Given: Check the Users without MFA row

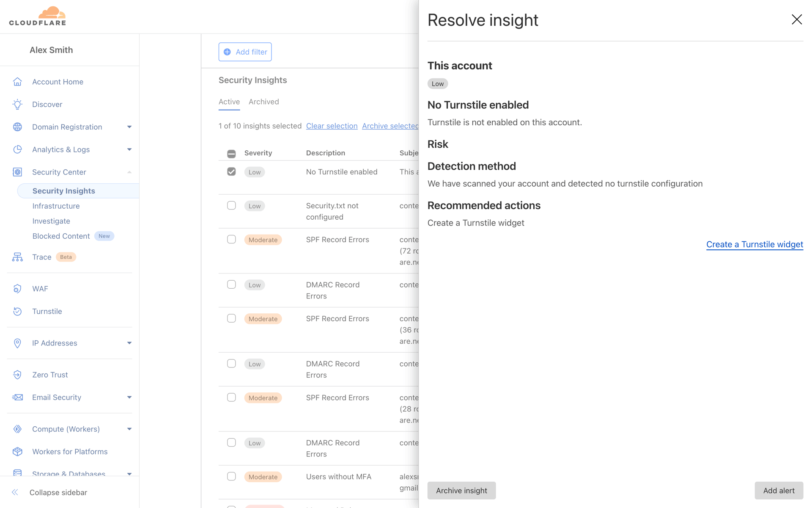Looking at the screenshot, I should [231, 476].
